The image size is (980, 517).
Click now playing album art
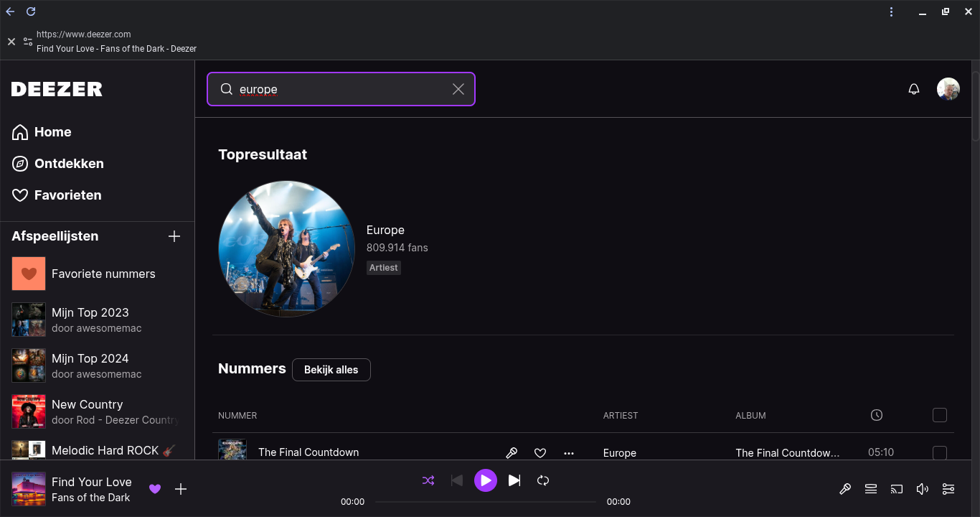(29, 489)
